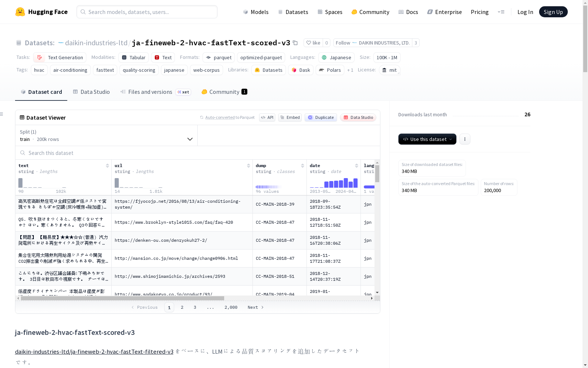Open the three-dot more options menu
Viewport: 588px width, 368px height.
click(465, 139)
